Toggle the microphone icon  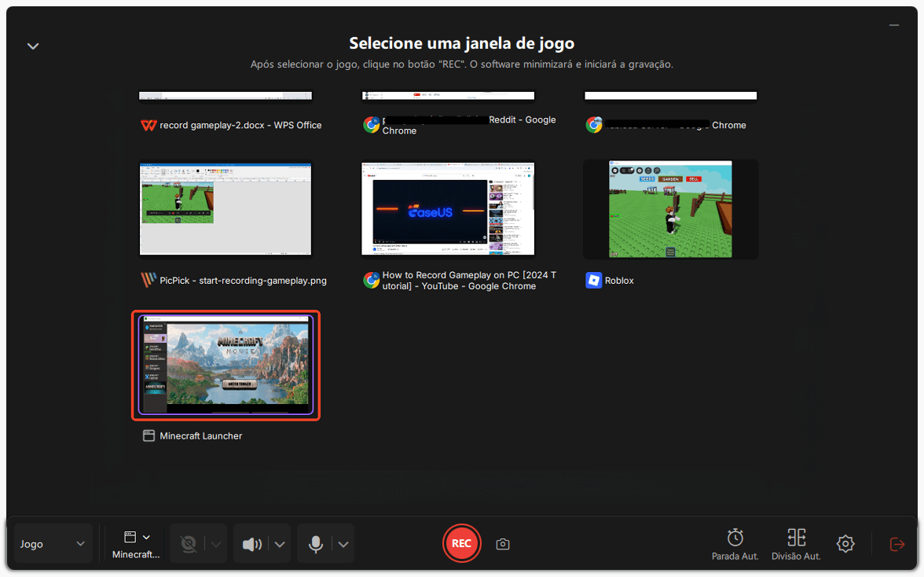[x=315, y=544]
